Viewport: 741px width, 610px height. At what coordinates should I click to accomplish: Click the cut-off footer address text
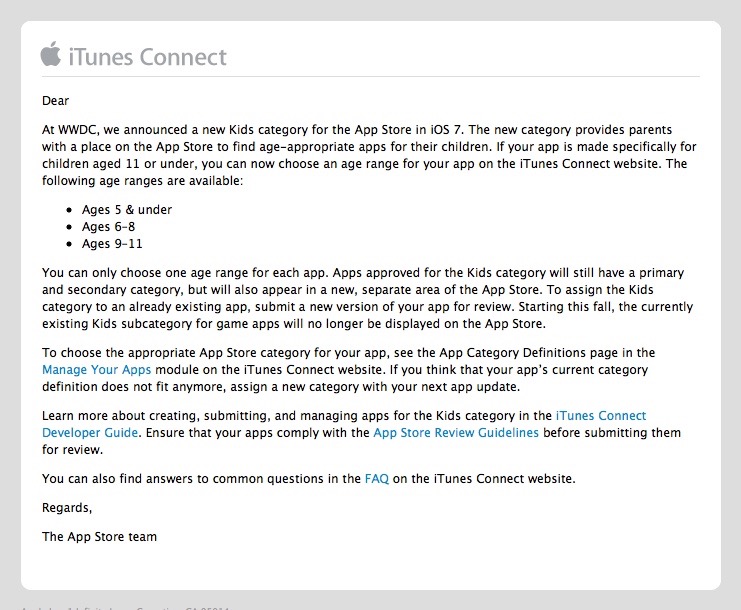[x=125, y=608]
